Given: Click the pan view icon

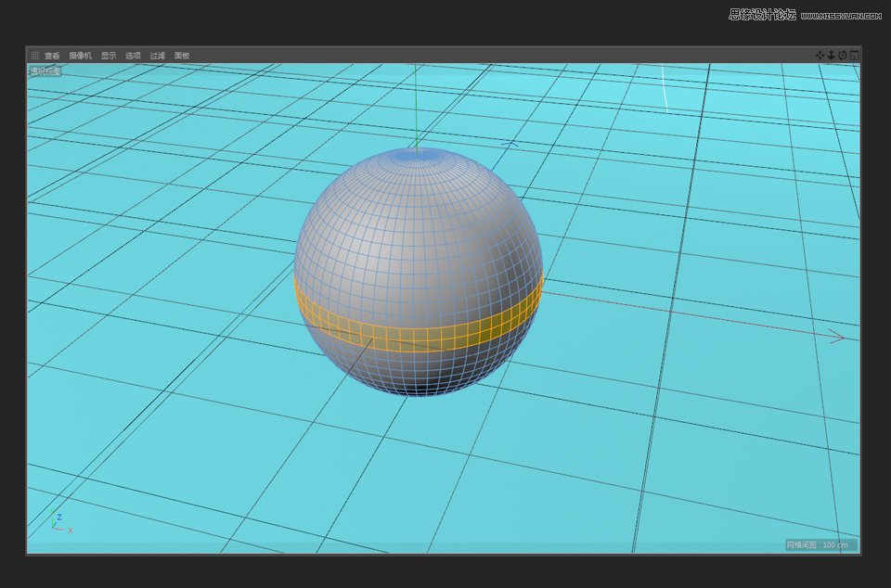Looking at the screenshot, I should coord(820,55).
